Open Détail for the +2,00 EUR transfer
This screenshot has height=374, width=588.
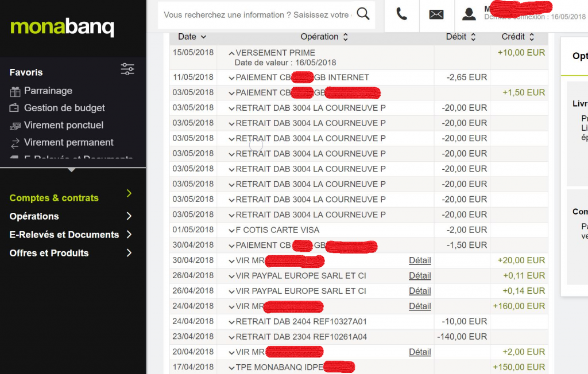pos(420,352)
